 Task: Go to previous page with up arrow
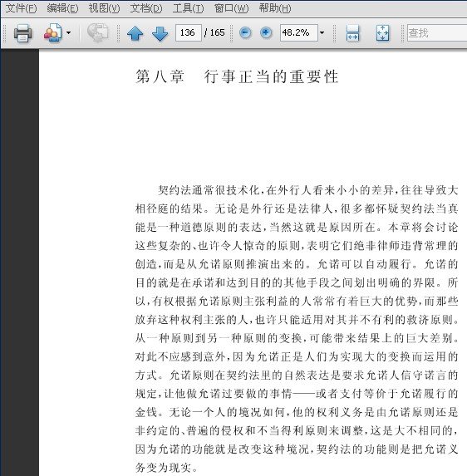pyautogui.click(x=135, y=33)
